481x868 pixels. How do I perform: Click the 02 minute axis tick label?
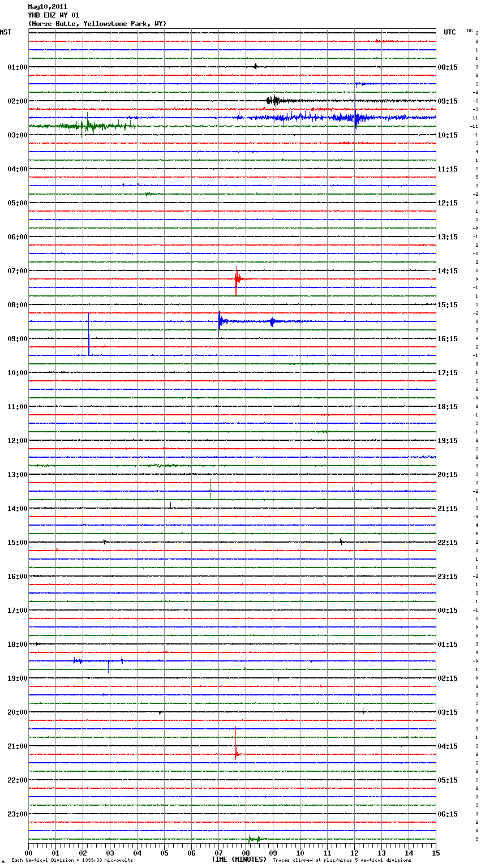[x=83, y=853]
